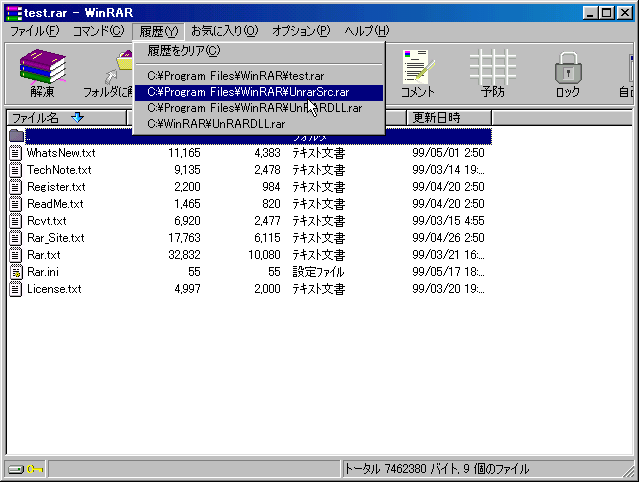The image size is (639, 482).
Task: Sort by the ファイル名 column header
Action: pyautogui.click(x=67, y=118)
